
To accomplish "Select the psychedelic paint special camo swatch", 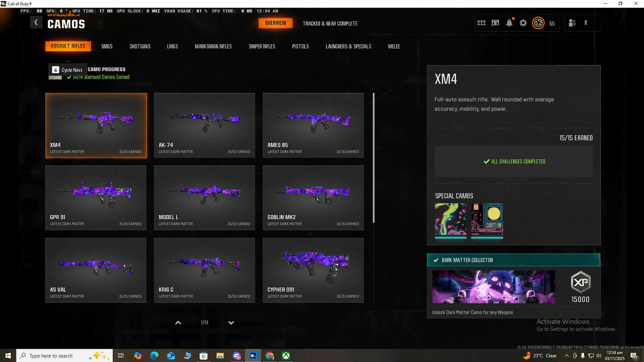I will 451,219.
